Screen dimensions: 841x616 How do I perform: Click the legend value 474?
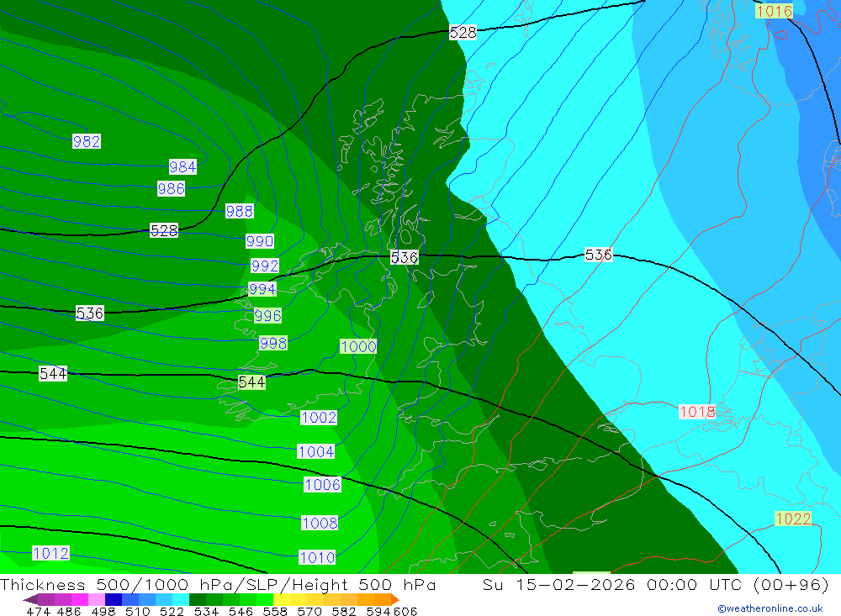39,611
